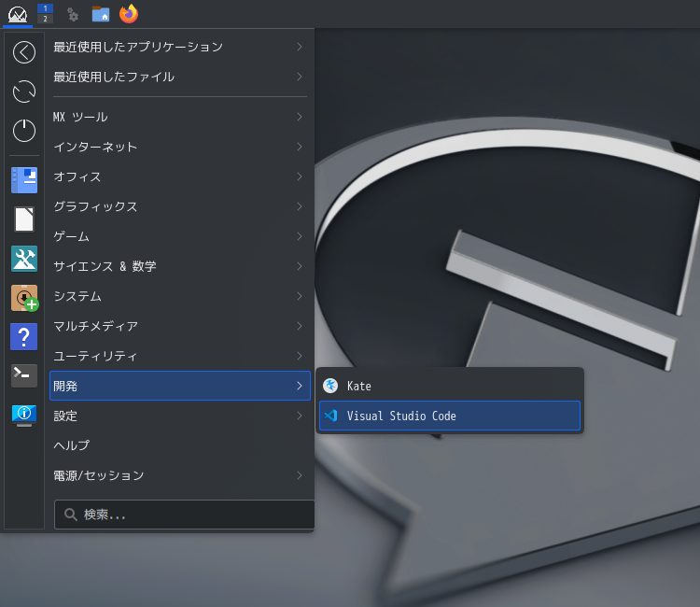Open the 電源/セッション submenu

click(180, 475)
